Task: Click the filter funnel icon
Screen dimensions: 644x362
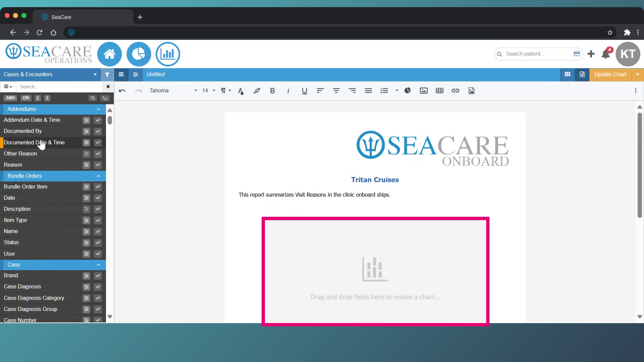Action: point(107,74)
